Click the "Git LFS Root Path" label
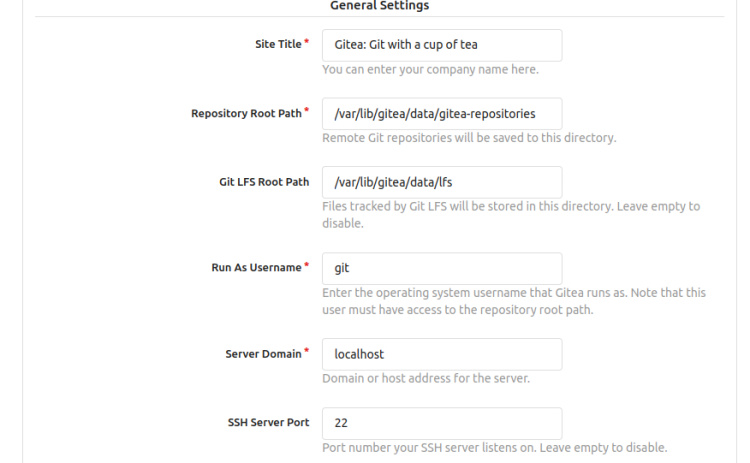The height and width of the screenshot is (463, 750). [264, 182]
